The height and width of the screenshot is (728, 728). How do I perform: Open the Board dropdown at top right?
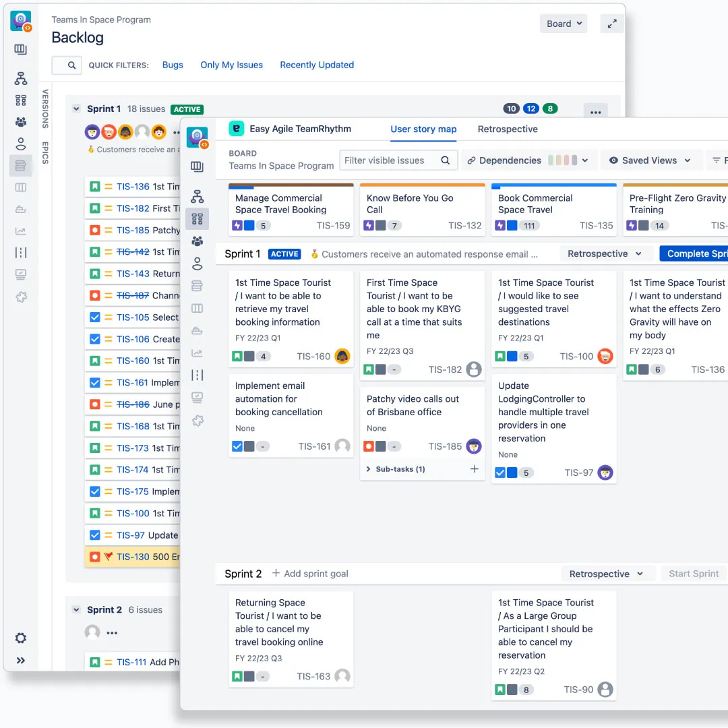pos(564,24)
